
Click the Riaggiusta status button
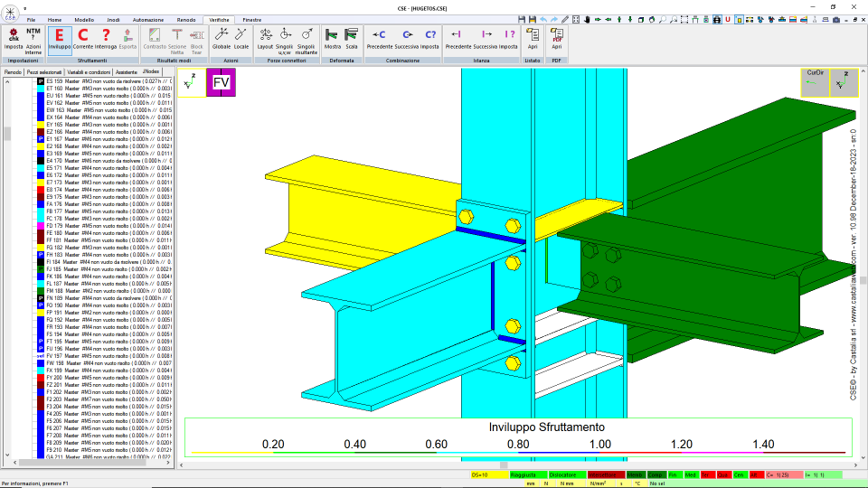[528, 475]
